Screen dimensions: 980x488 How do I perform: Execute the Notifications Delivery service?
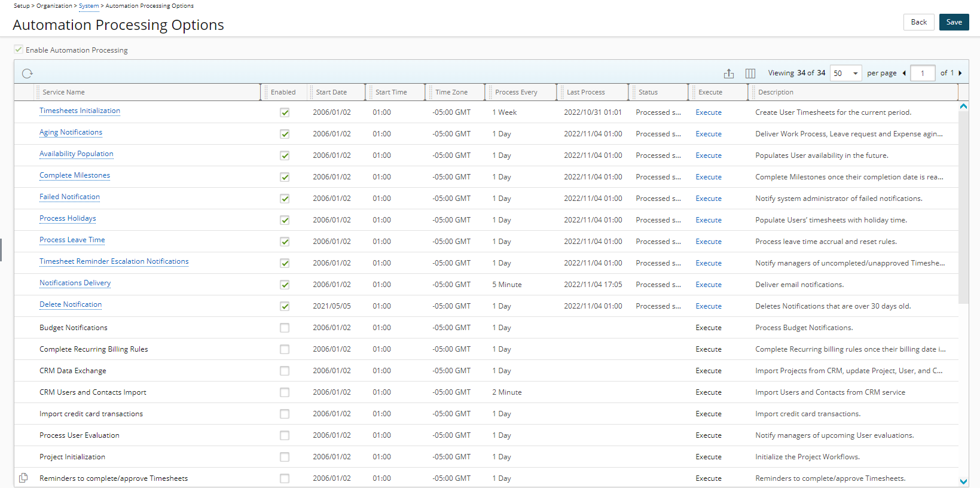709,285
